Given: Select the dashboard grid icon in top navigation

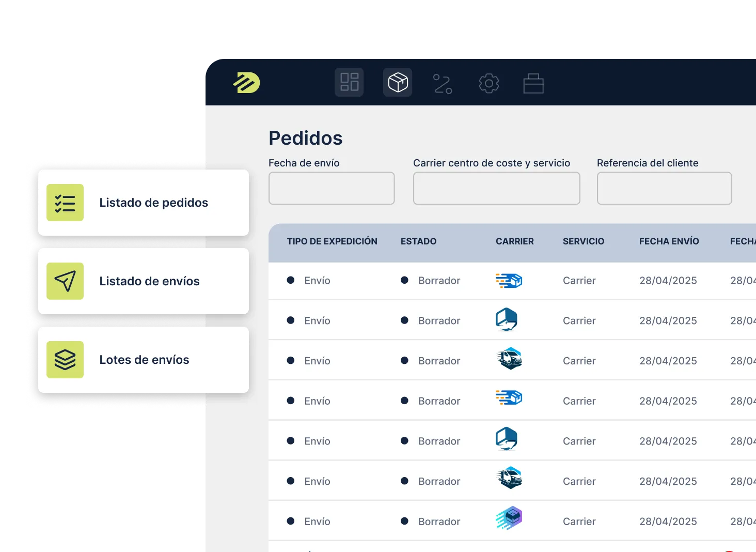Looking at the screenshot, I should [349, 82].
